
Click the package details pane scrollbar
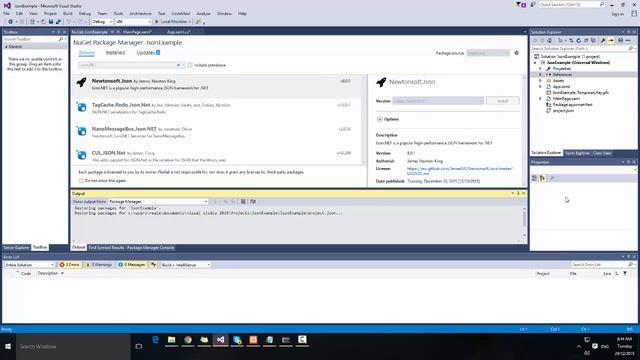coord(524,131)
